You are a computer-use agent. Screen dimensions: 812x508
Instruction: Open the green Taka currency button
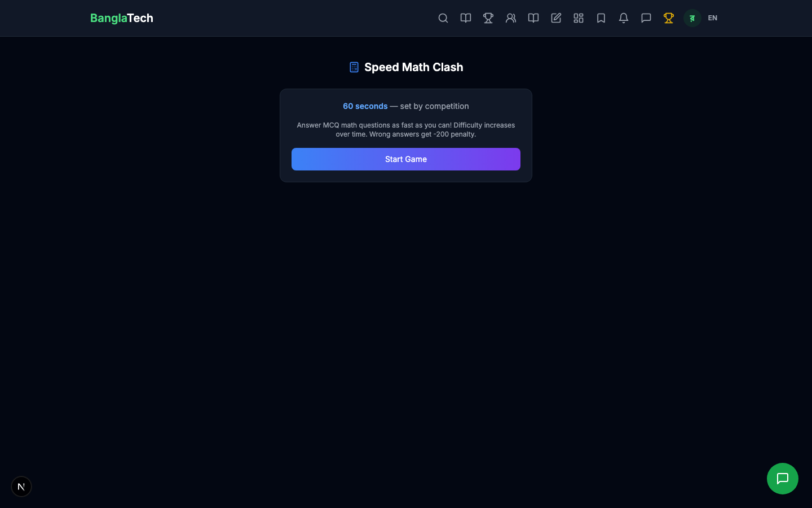[x=692, y=18]
